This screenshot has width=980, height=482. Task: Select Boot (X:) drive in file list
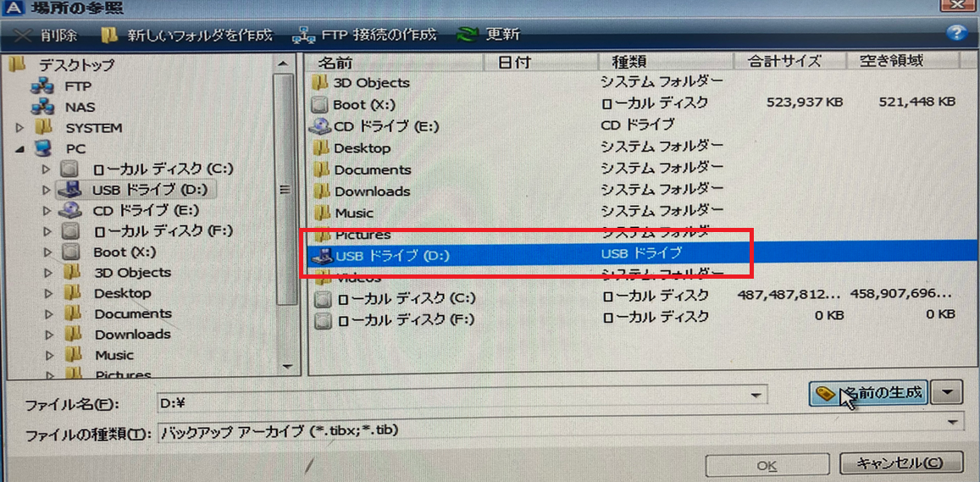point(361,104)
